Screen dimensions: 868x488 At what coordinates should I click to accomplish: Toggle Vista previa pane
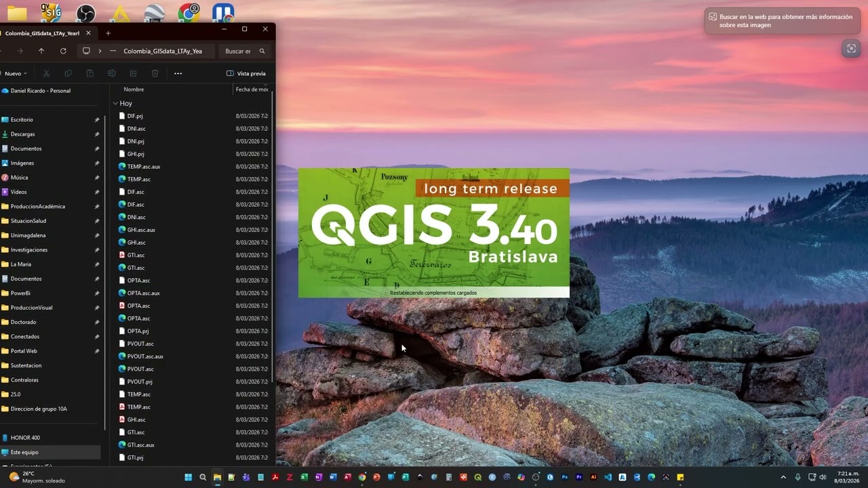[x=246, y=73]
